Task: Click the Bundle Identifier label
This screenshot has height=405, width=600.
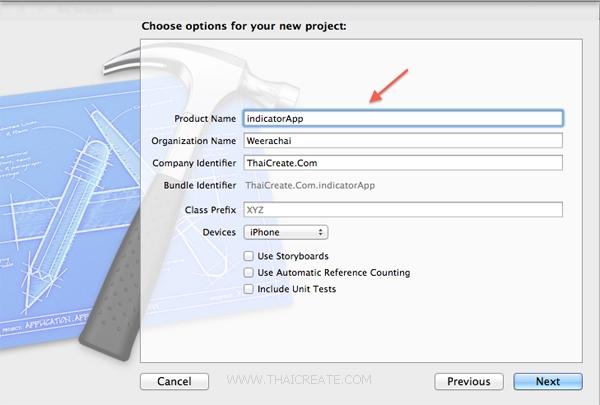Action: click(x=200, y=185)
